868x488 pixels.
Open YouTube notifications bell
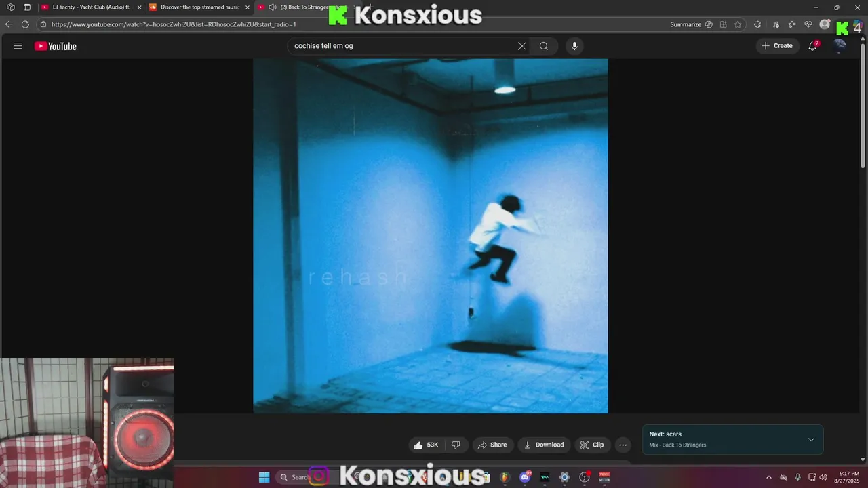(812, 46)
